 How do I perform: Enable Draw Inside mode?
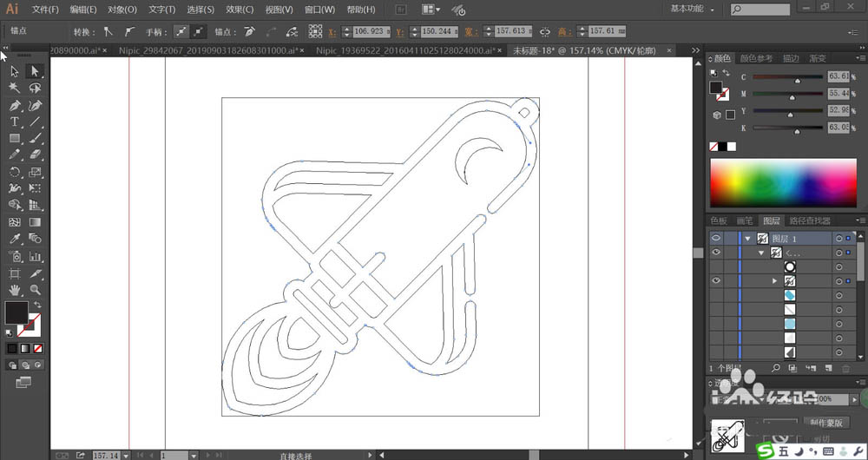38,365
